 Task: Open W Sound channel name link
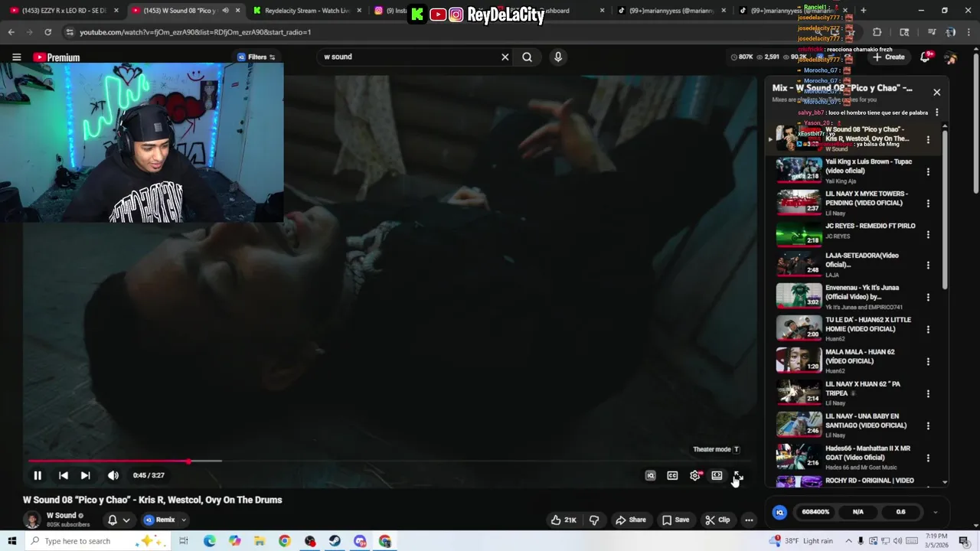(x=61, y=516)
